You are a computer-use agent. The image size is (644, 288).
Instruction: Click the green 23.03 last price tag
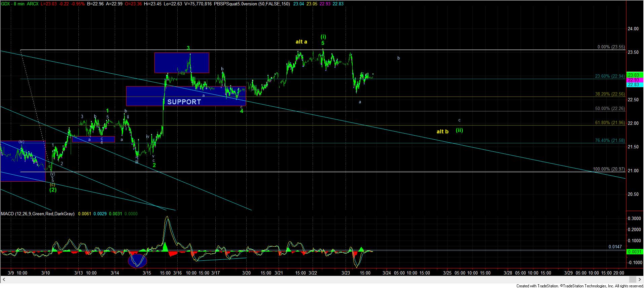click(x=634, y=75)
